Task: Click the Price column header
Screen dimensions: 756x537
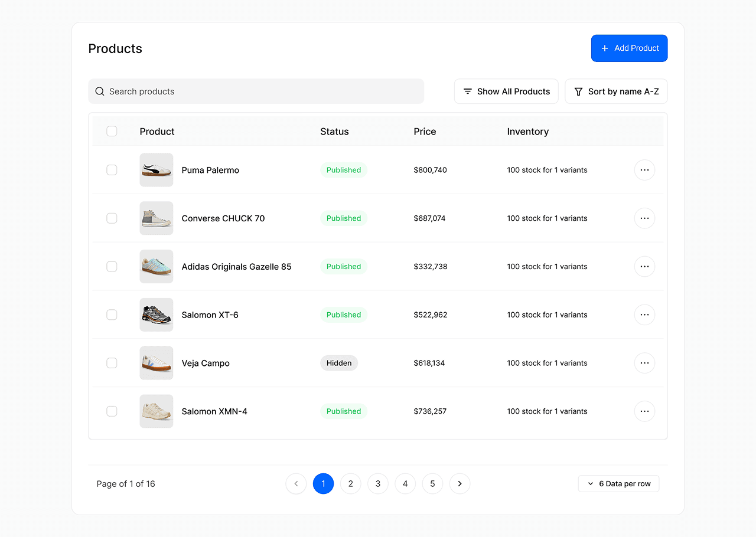Action: [x=425, y=132]
